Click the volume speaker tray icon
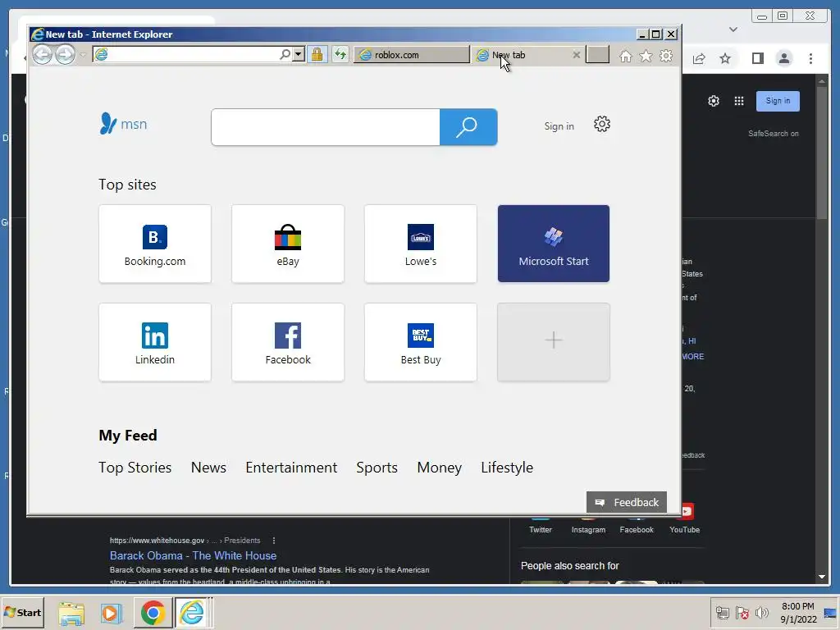The width and height of the screenshot is (840, 630). pos(761,612)
